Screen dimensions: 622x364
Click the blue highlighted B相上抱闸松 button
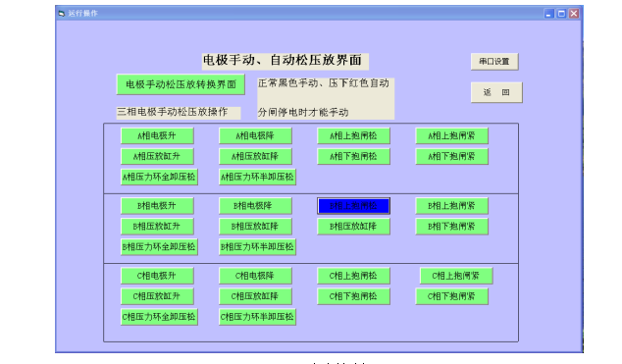[353, 206]
